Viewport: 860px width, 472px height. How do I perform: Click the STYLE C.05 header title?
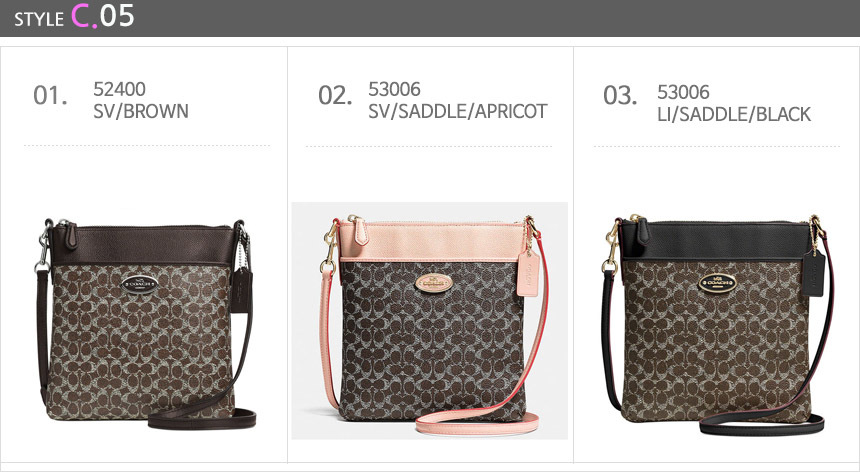(74, 16)
